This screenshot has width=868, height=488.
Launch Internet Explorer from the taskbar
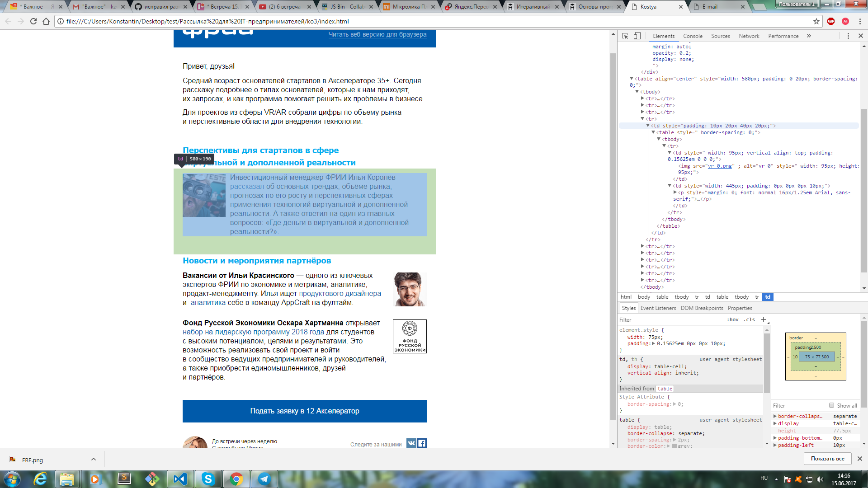(40, 479)
